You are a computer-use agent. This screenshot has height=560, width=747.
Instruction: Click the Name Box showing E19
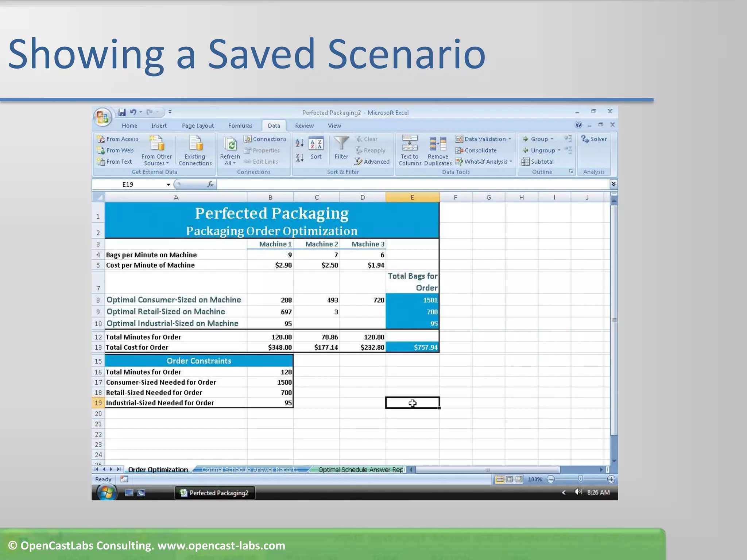coord(128,184)
